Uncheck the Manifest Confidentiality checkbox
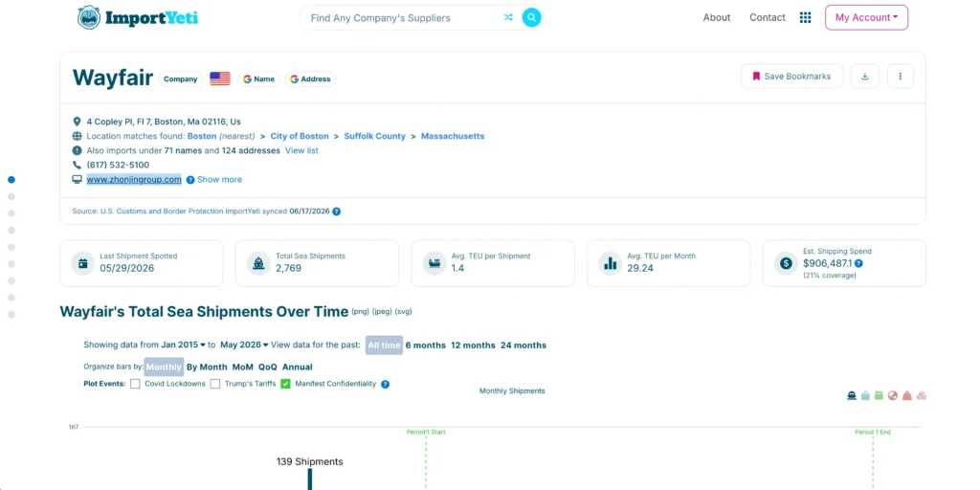The height and width of the screenshot is (490, 980). point(285,384)
